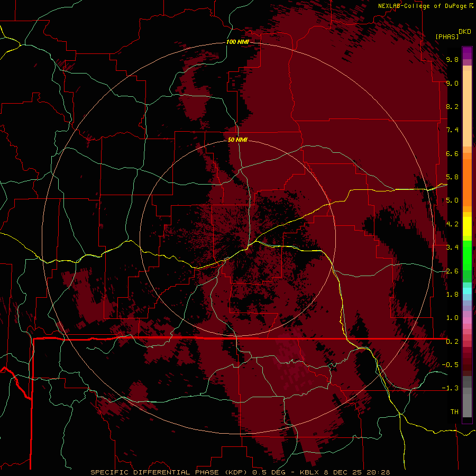This screenshot has height=476, width=476.
Task: Select the 2.6 legend value
Action: [452, 271]
